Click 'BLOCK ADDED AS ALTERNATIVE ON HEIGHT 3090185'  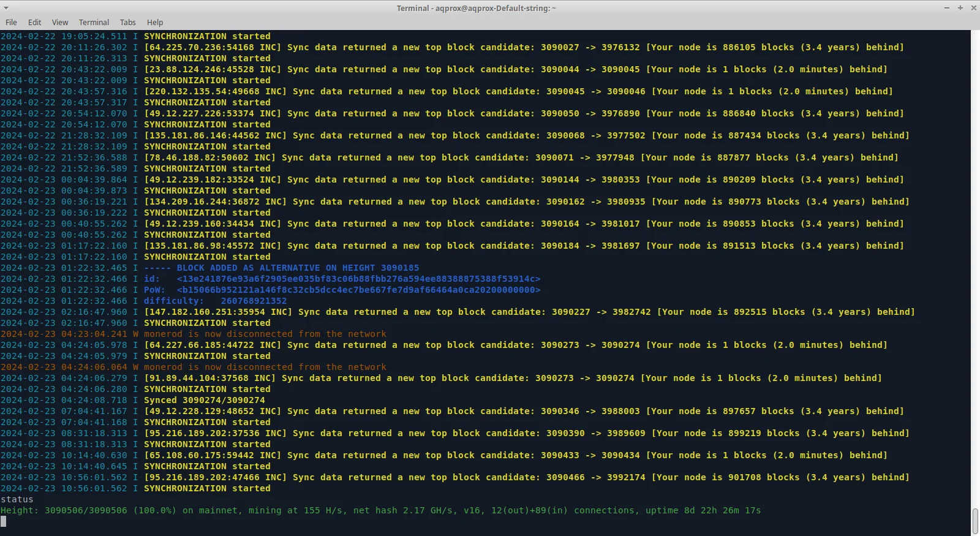pos(298,268)
